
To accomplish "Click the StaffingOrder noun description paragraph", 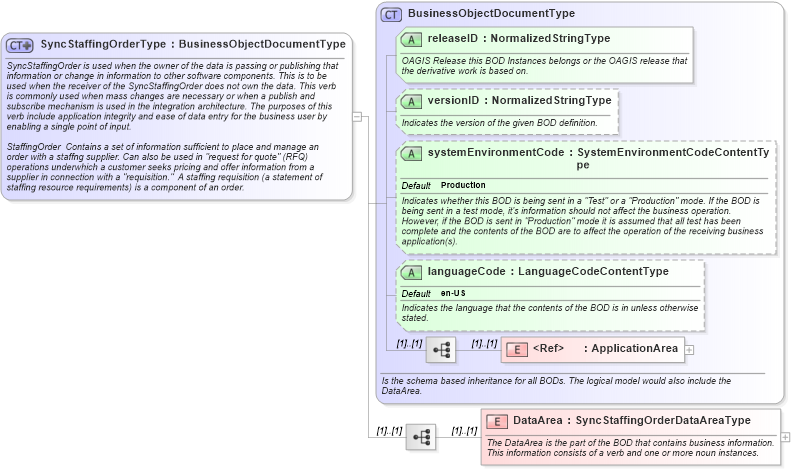I will pos(164,167).
